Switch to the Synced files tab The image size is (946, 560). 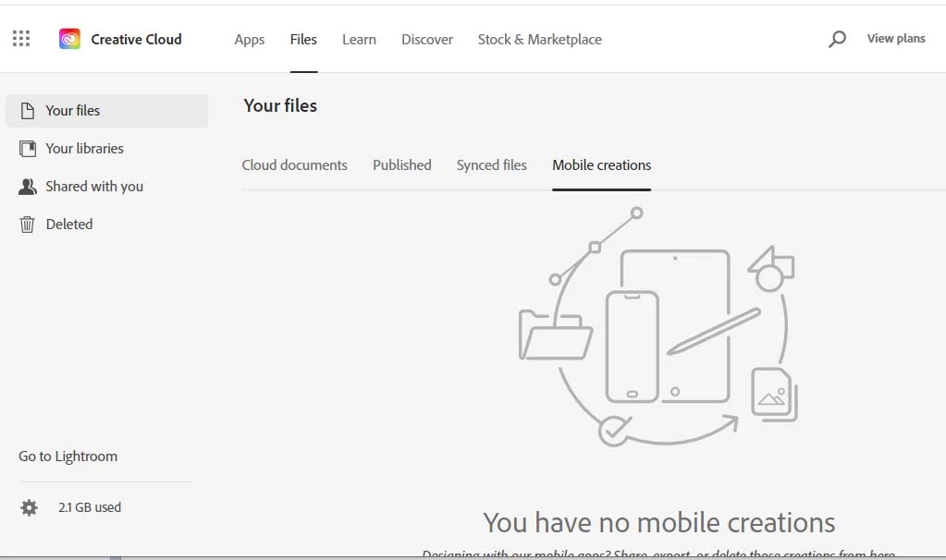tap(492, 165)
